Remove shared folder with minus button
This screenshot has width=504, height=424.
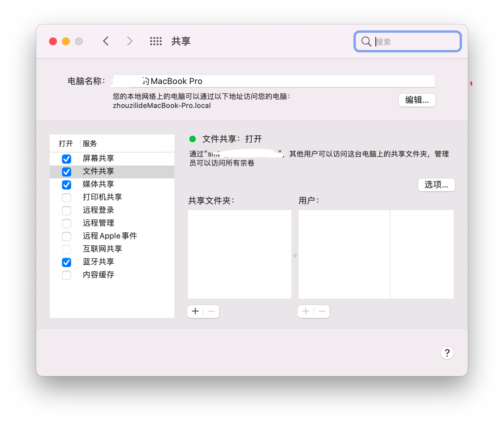tap(212, 311)
